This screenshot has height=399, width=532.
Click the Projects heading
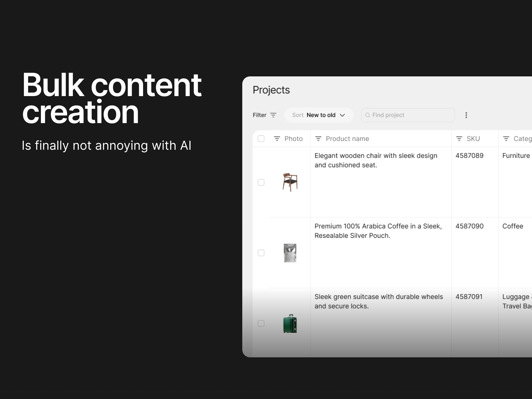tap(271, 90)
